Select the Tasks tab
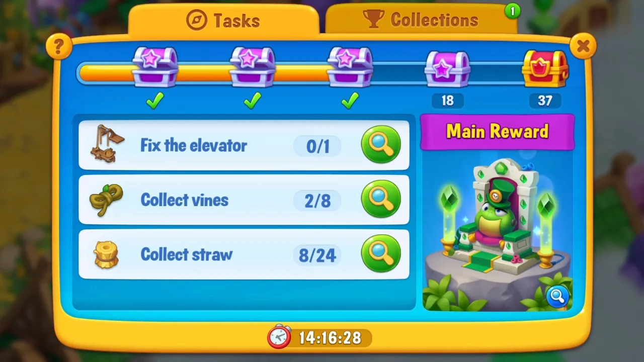 223,21
